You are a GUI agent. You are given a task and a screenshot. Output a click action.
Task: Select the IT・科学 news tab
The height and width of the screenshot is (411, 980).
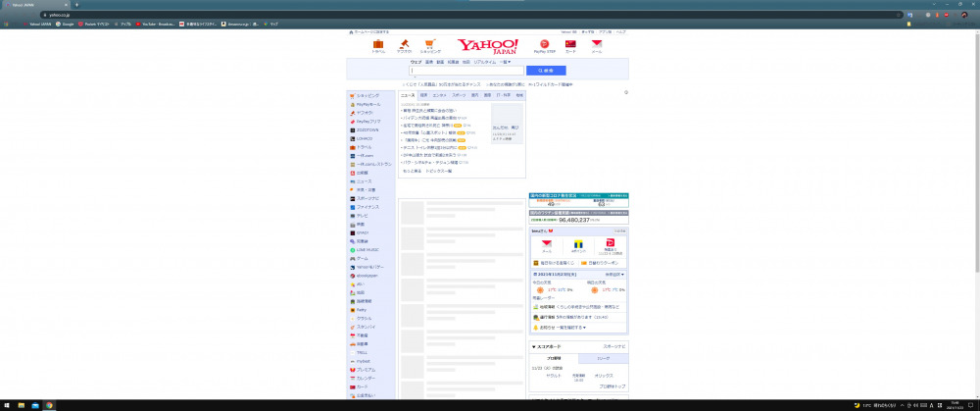(504, 95)
